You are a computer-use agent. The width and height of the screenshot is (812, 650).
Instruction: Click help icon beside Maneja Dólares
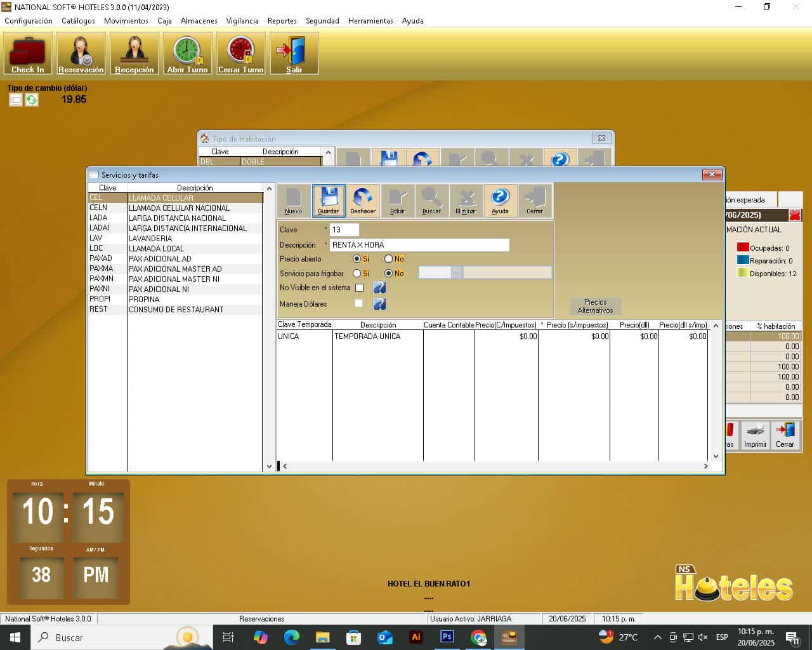(379, 304)
